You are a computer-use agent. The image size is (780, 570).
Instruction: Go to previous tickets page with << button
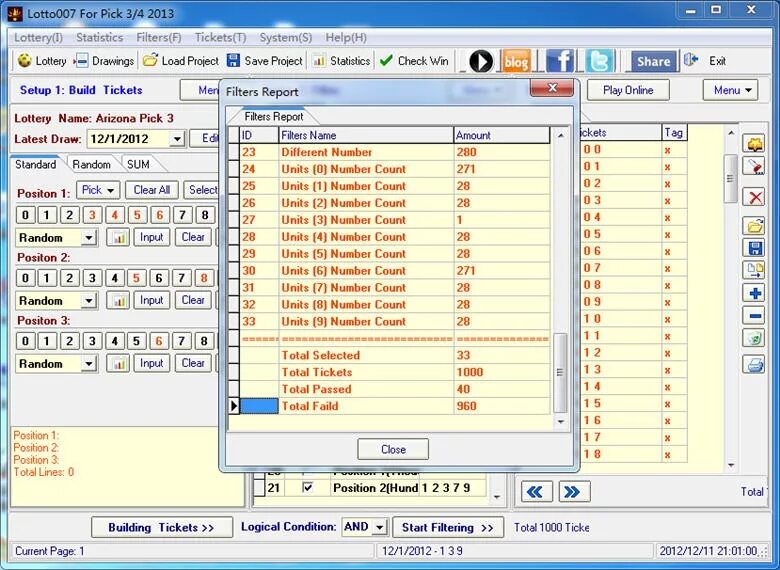coord(536,492)
